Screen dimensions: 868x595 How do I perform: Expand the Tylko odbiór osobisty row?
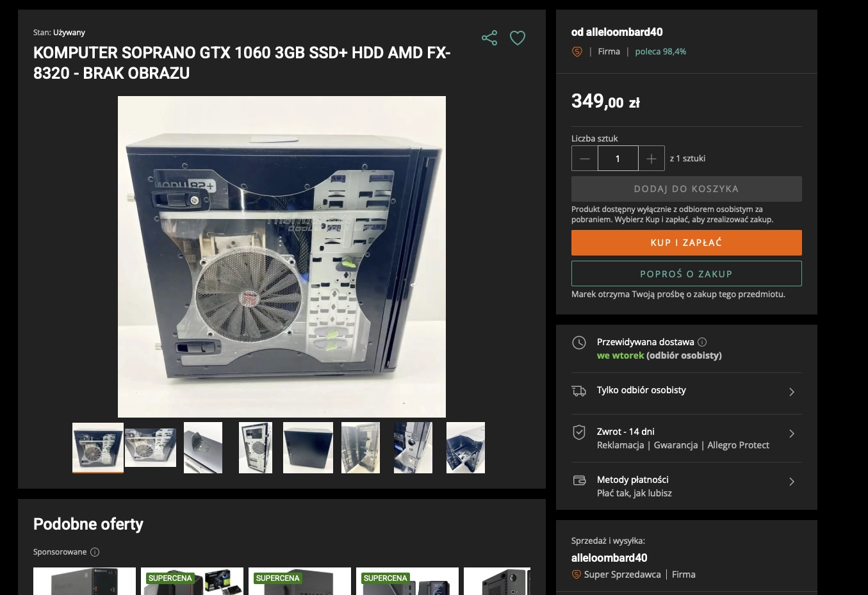[x=792, y=392]
